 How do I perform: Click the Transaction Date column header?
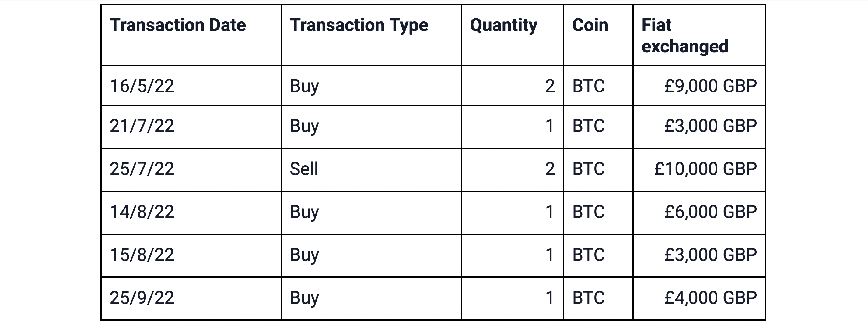click(x=177, y=25)
